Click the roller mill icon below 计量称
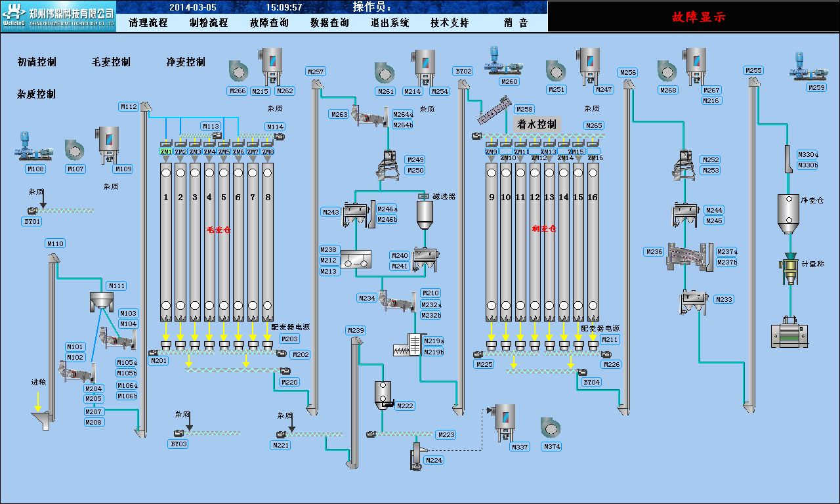 789,332
